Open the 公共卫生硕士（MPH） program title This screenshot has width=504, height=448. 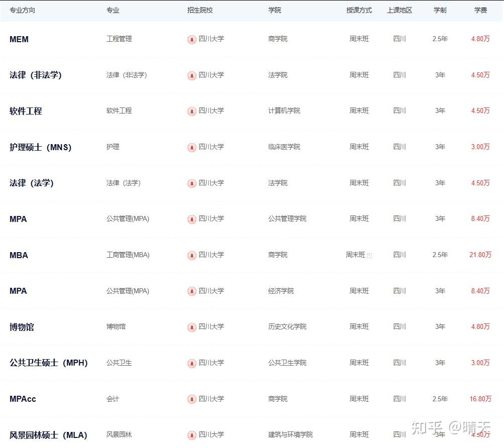[x=49, y=363]
